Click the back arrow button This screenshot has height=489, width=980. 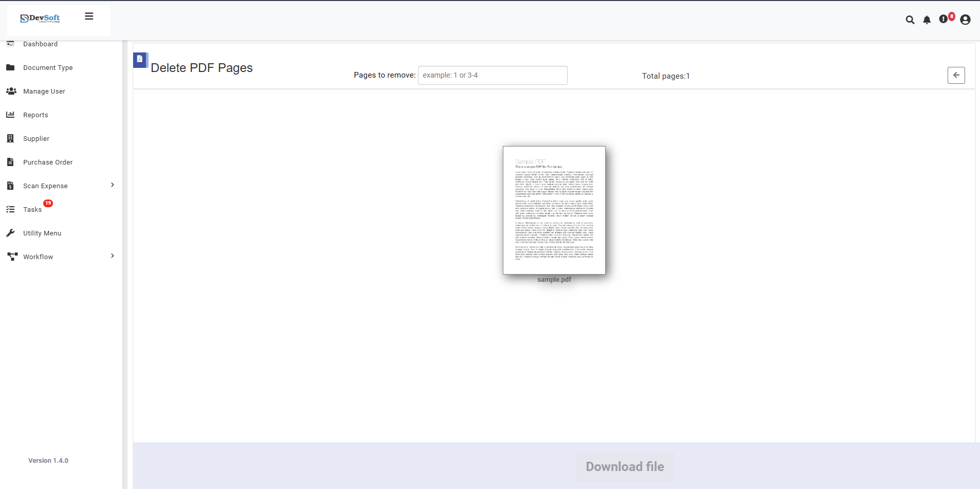956,75
